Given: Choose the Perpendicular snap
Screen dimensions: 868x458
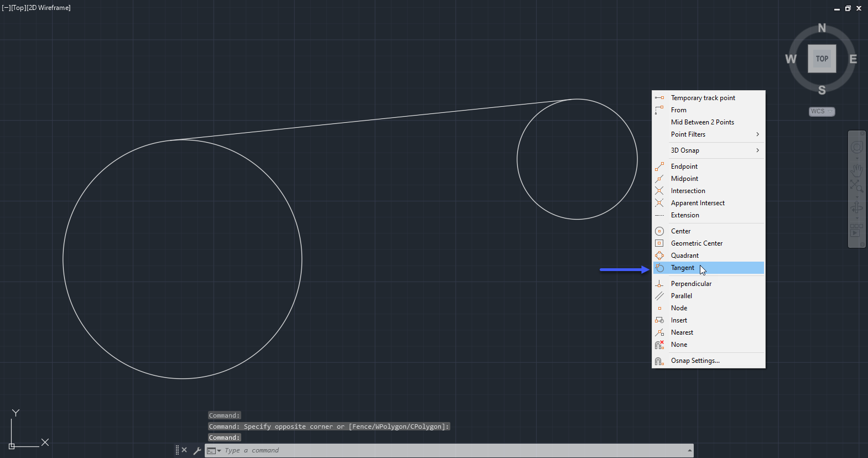Looking at the screenshot, I should click(709, 284).
